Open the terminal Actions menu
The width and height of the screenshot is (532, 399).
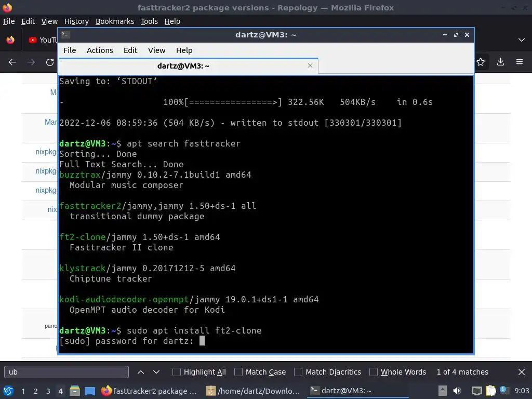[100, 50]
